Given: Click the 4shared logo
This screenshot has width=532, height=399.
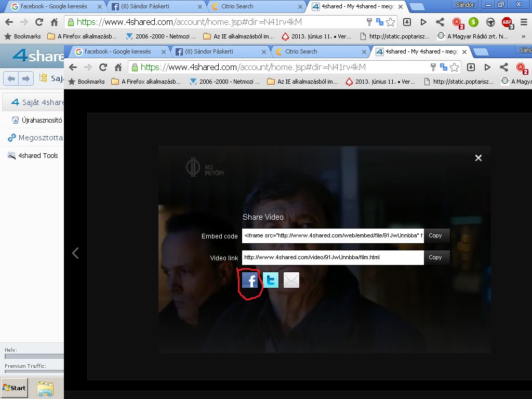Looking at the screenshot, I should [x=38, y=55].
